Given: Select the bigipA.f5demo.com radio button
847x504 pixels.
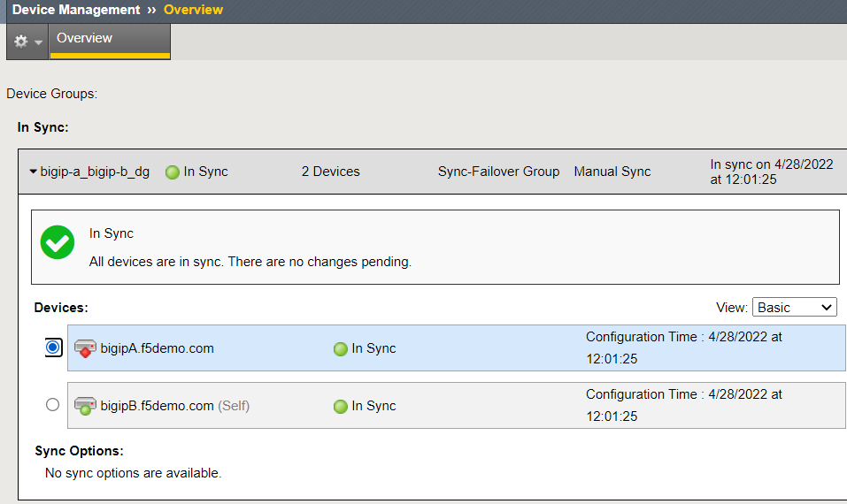Looking at the screenshot, I should [53, 347].
